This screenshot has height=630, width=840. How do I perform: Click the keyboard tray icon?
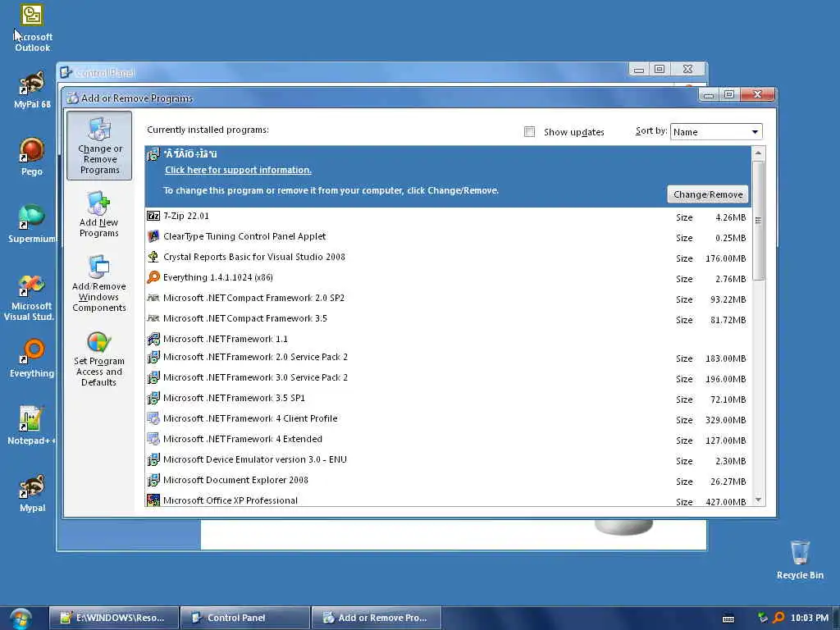[728, 619]
